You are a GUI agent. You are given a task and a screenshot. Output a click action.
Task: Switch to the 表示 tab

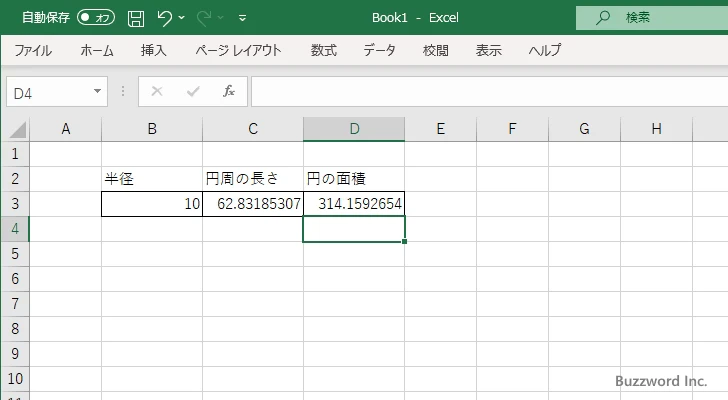pyautogui.click(x=488, y=50)
